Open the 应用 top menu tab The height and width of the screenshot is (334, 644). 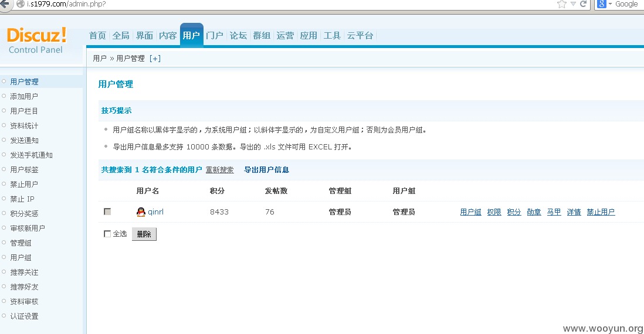tap(309, 36)
